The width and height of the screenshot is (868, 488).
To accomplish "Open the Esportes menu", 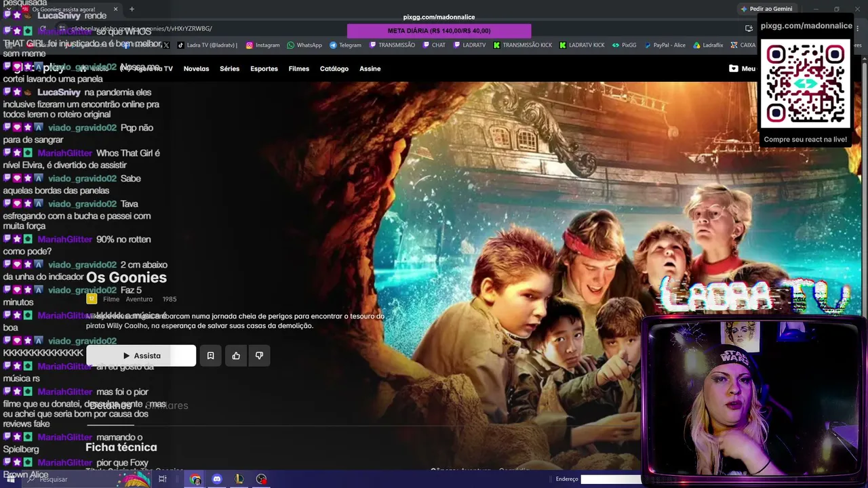I will coord(264,68).
